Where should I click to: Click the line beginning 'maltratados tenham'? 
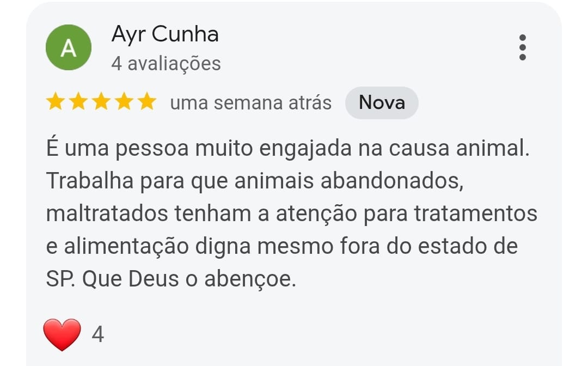coord(291,213)
